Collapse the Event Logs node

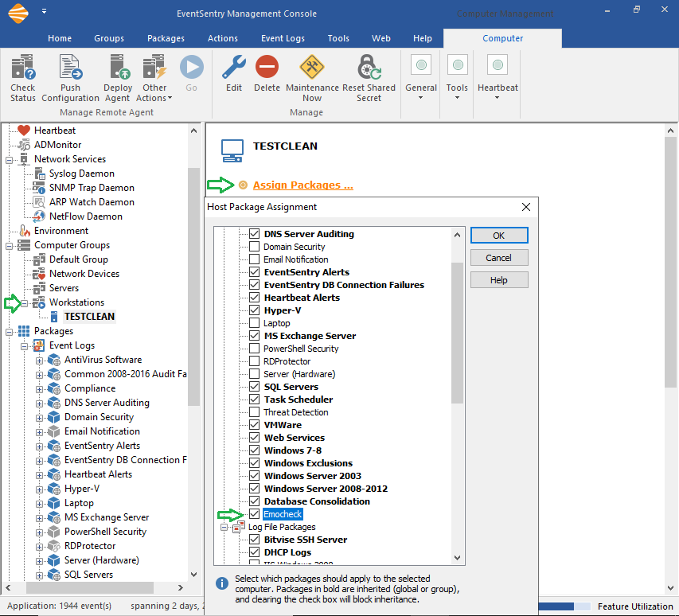24,346
